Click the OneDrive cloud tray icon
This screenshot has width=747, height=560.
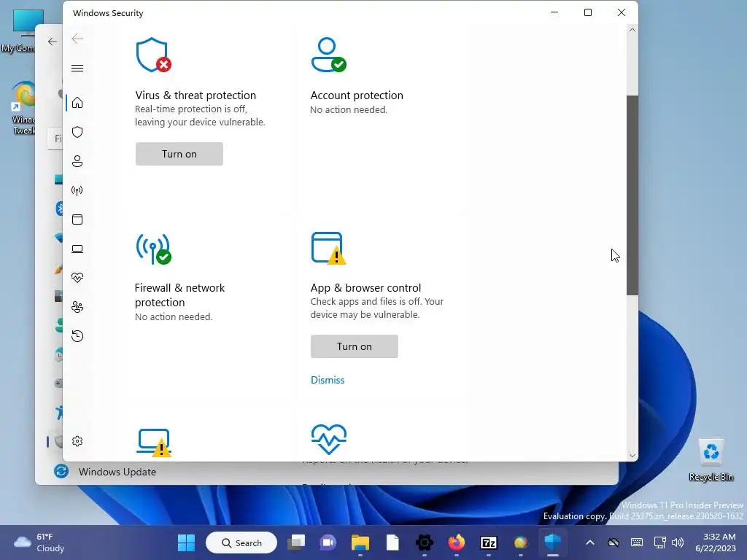pos(614,542)
